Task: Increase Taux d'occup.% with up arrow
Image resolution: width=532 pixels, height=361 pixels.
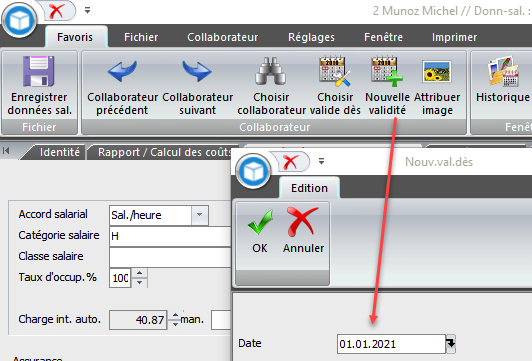Action: point(139,273)
